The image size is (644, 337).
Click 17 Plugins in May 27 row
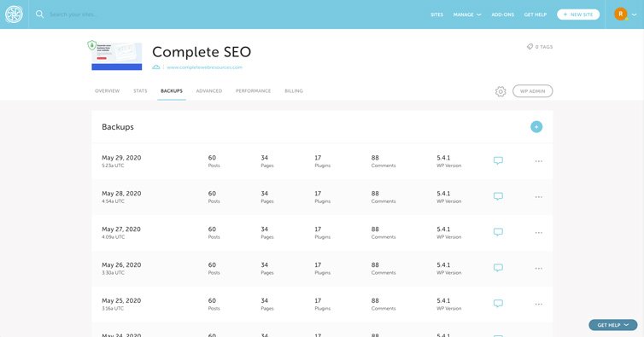322,232
